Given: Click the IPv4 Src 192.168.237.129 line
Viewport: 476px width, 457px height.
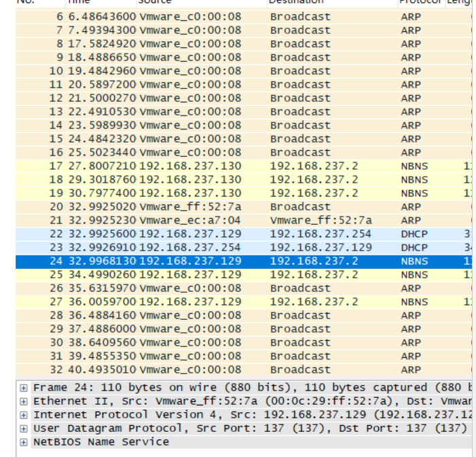Looking at the screenshot, I should click(x=253, y=415).
